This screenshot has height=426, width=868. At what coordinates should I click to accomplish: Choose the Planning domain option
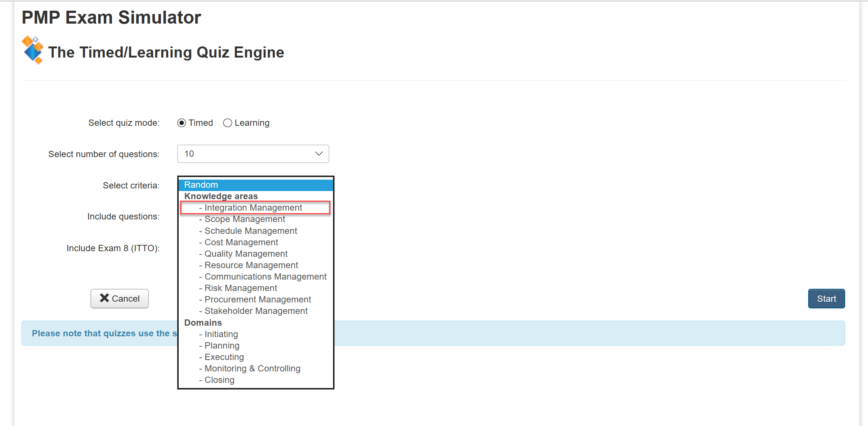point(256,346)
